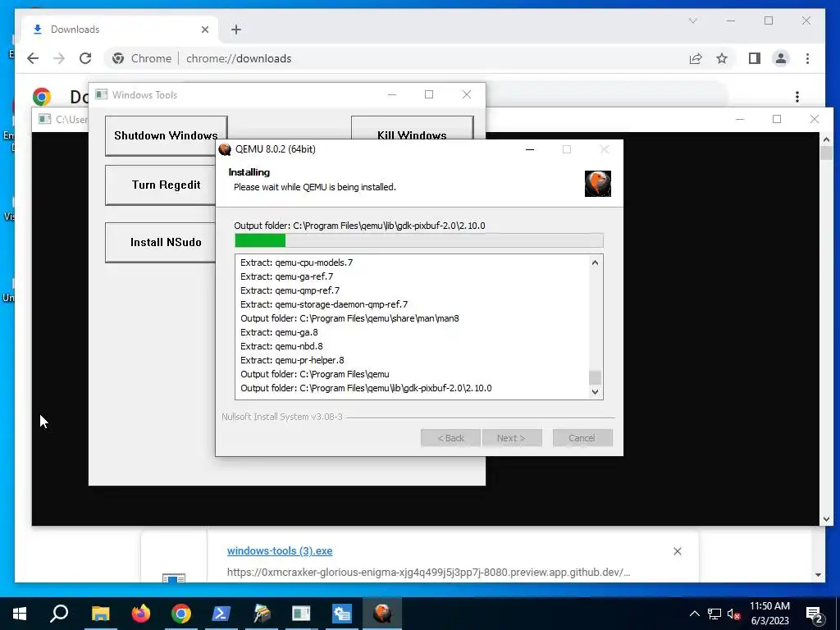Viewport: 840px width, 630px height.
Task: Show hidden system tray icons
Action: [x=694, y=614]
